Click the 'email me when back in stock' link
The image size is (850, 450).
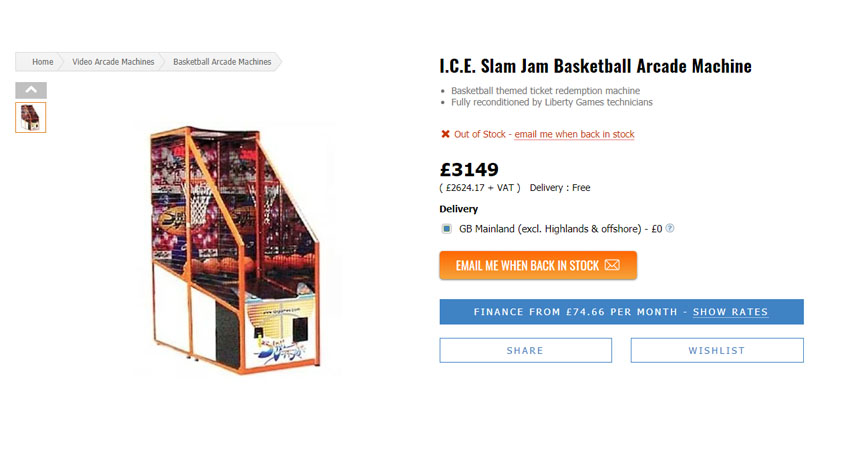[x=574, y=134]
